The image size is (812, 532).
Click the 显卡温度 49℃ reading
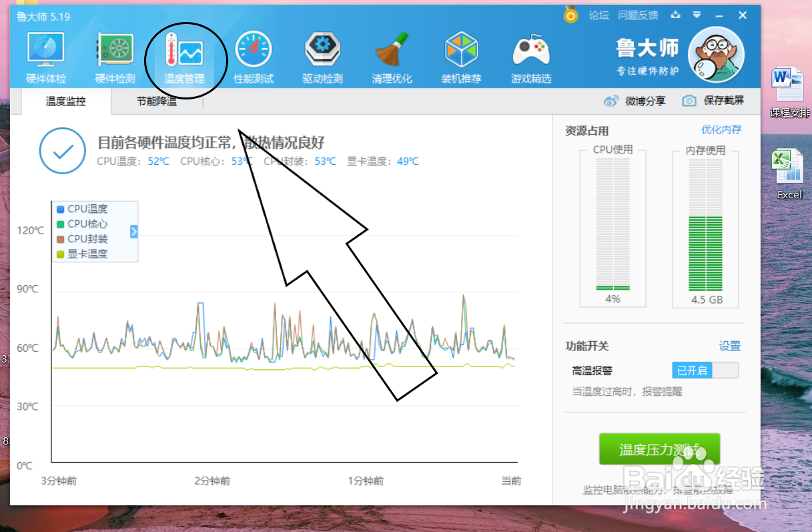click(x=382, y=161)
